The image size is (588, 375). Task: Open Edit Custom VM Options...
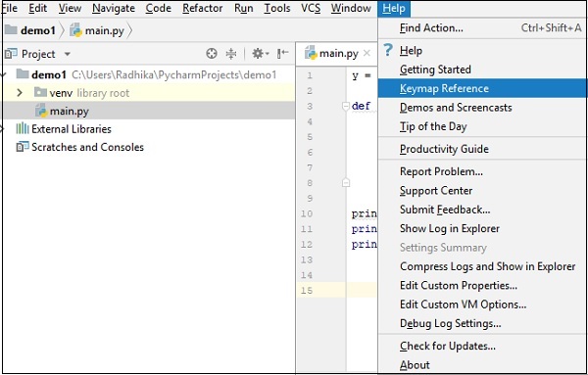482,305
